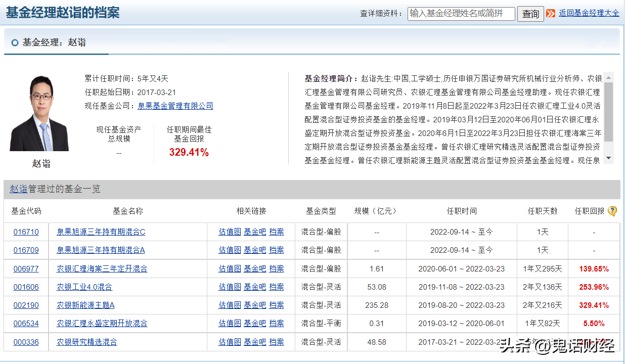Click the manager name search input field
The width and height of the screenshot is (625, 364).
coord(461,14)
